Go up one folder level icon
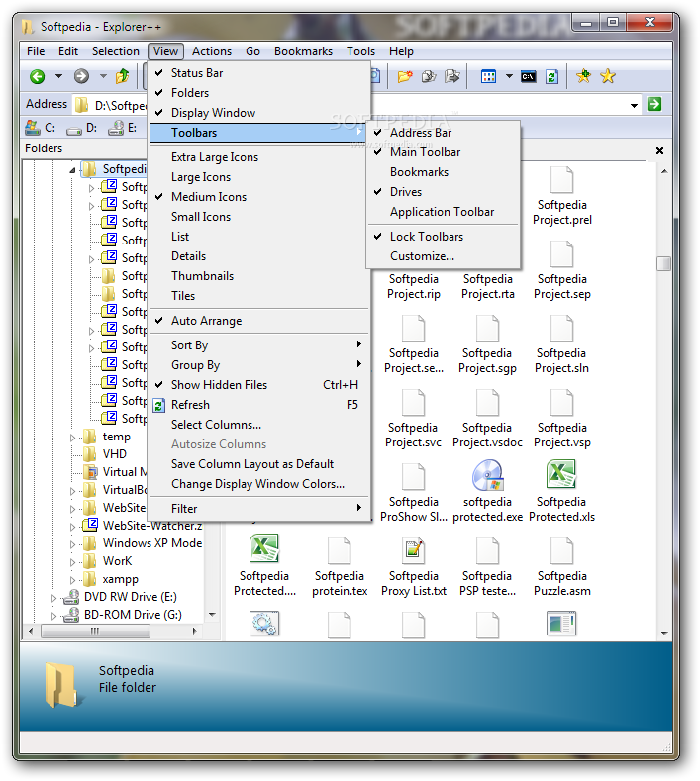Screen dimensions: 700x781 pyautogui.click(x=122, y=76)
